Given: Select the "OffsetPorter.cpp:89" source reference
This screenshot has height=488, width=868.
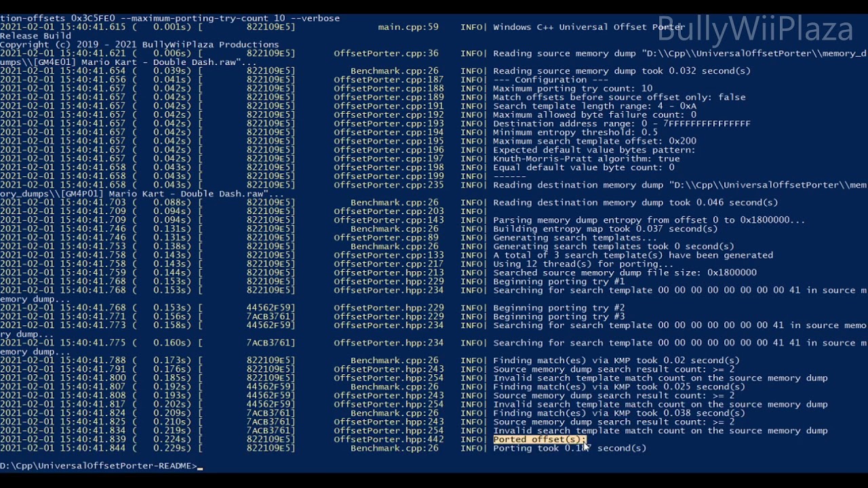Looking at the screenshot, I should 386,238.
